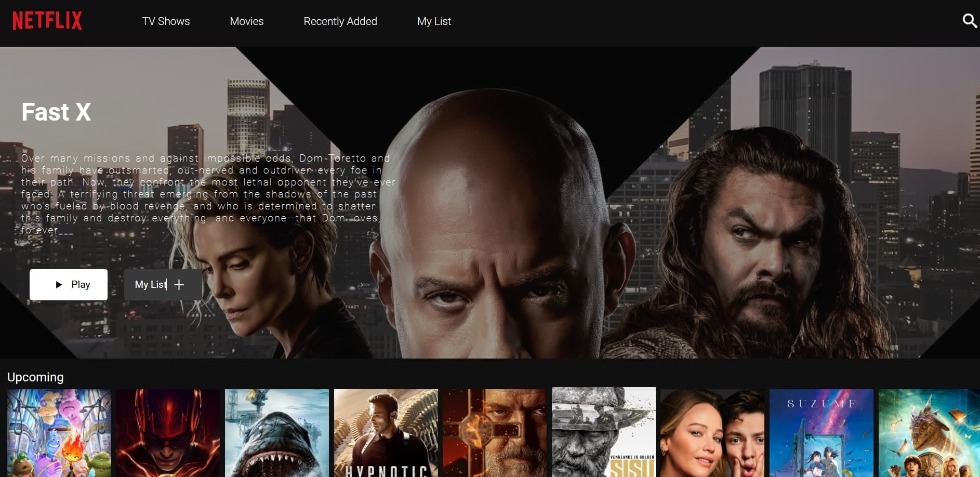Click the plus icon beside My List
The width and height of the screenshot is (980, 477).
[x=179, y=285]
